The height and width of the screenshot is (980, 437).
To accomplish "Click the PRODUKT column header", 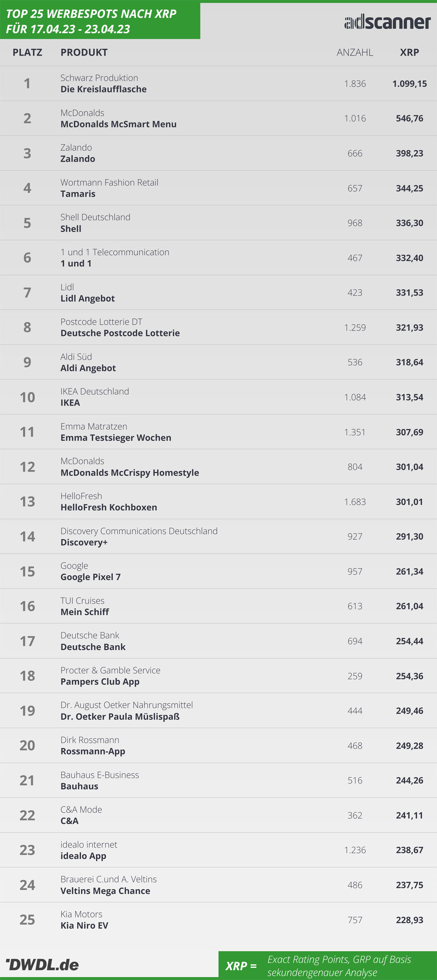I will (x=84, y=52).
